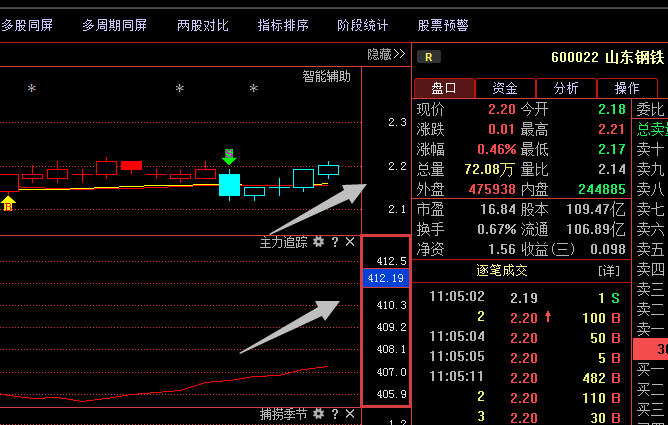Select the large cyan filled candlestick

tap(230, 185)
